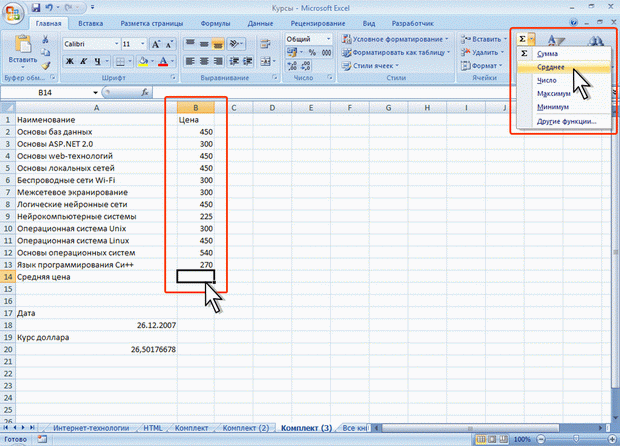This screenshot has width=620, height=446.
Task: Click the Cut scissors icon
Action: pyautogui.click(x=45, y=38)
